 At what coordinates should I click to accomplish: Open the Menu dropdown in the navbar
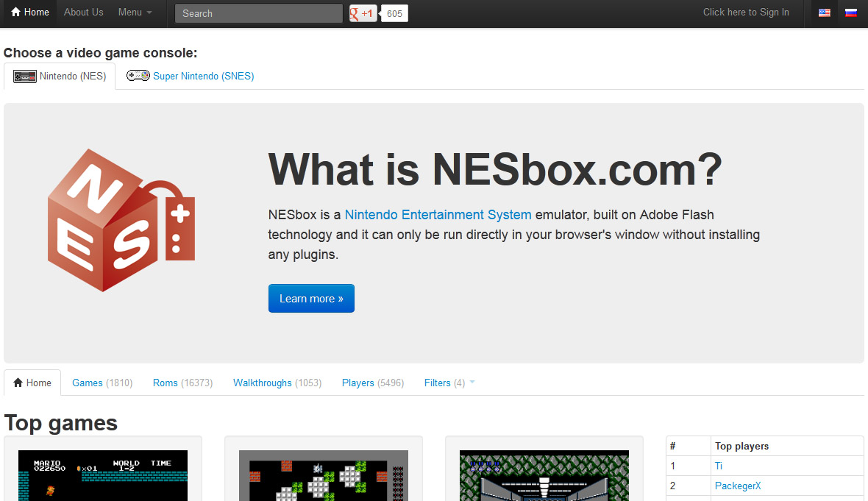click(135, 13)
